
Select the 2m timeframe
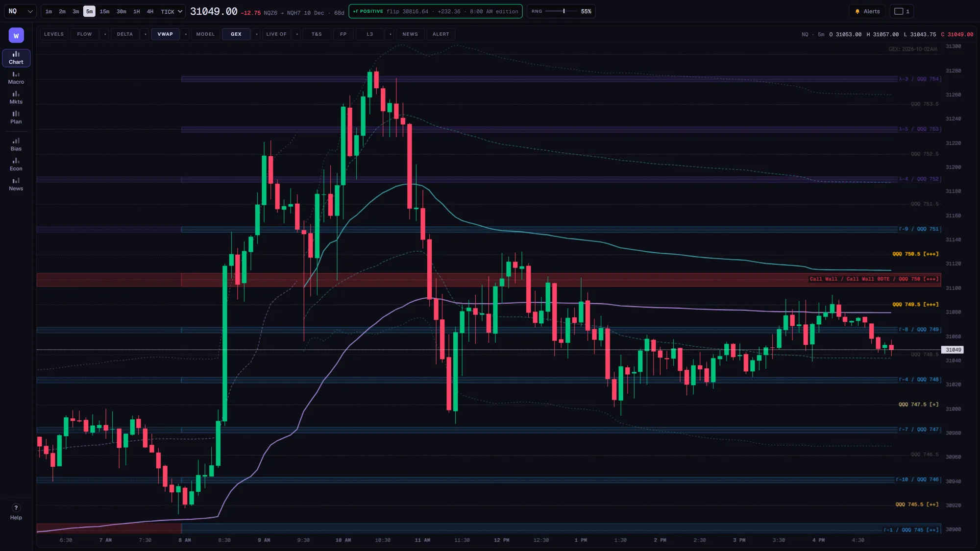tap(62, 11)
